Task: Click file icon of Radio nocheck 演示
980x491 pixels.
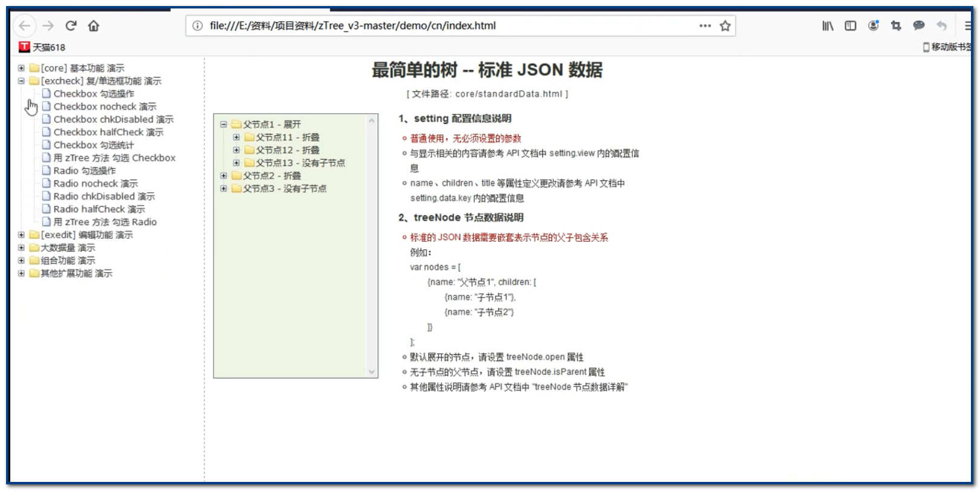Action: [47, 183]
